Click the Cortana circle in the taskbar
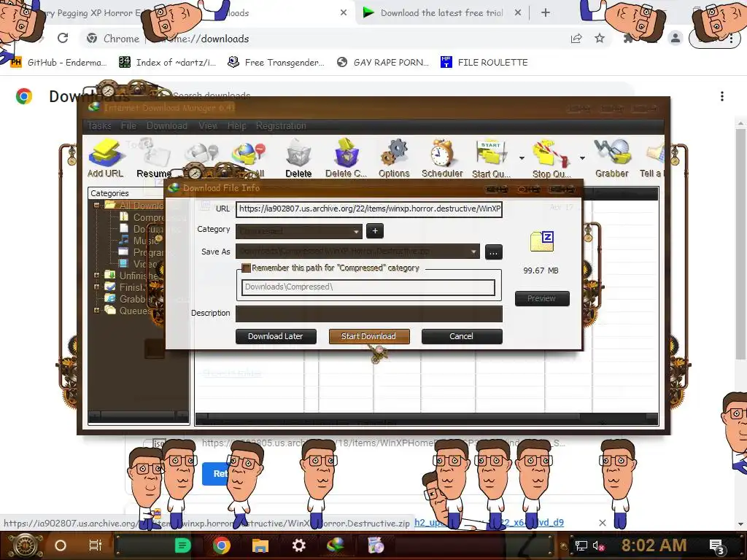Image resolution: width=747 pixels, height=560 pixels. coord(60,545)
